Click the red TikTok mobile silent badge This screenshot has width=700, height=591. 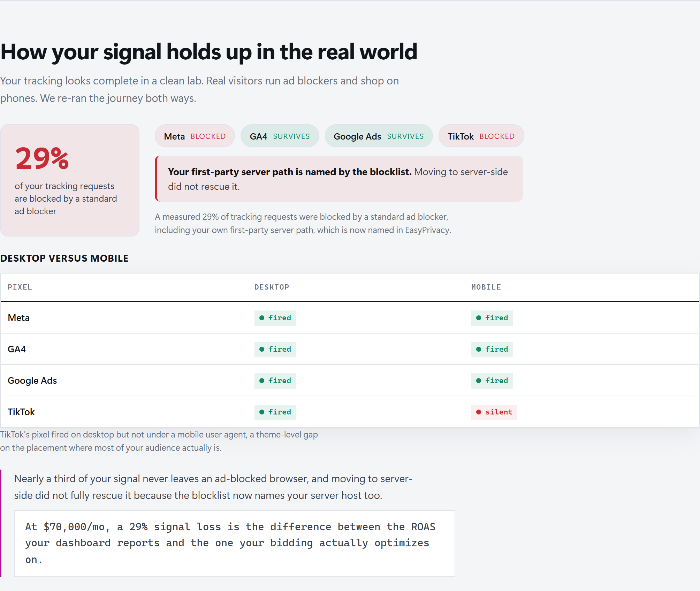point(494,412)
